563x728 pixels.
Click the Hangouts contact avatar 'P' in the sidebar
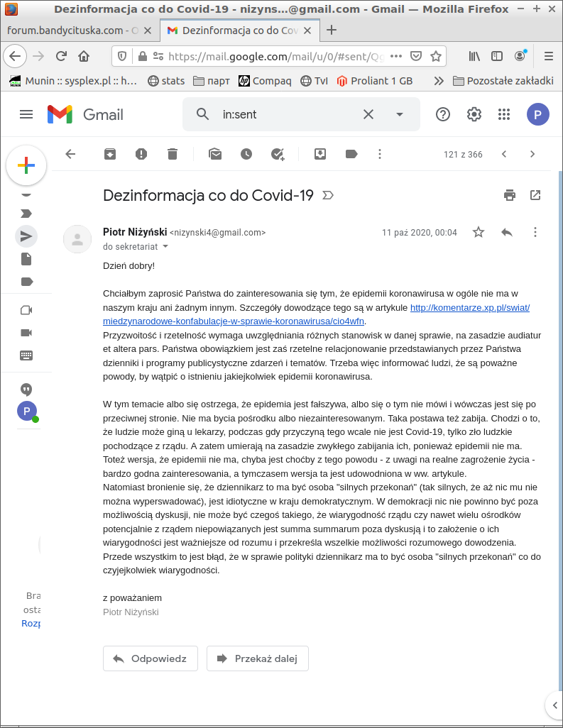pos(27,411)
